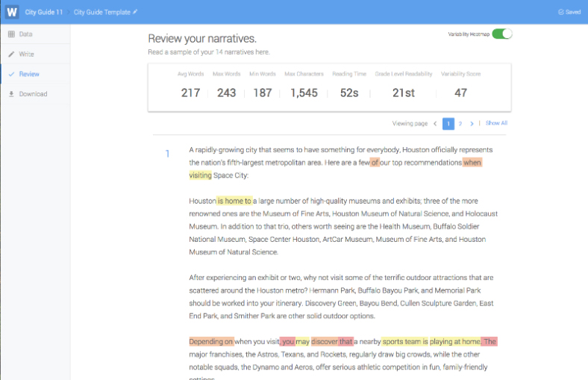
Task: Disable the Variability Heatmap toggle
Action: point(501,34)
